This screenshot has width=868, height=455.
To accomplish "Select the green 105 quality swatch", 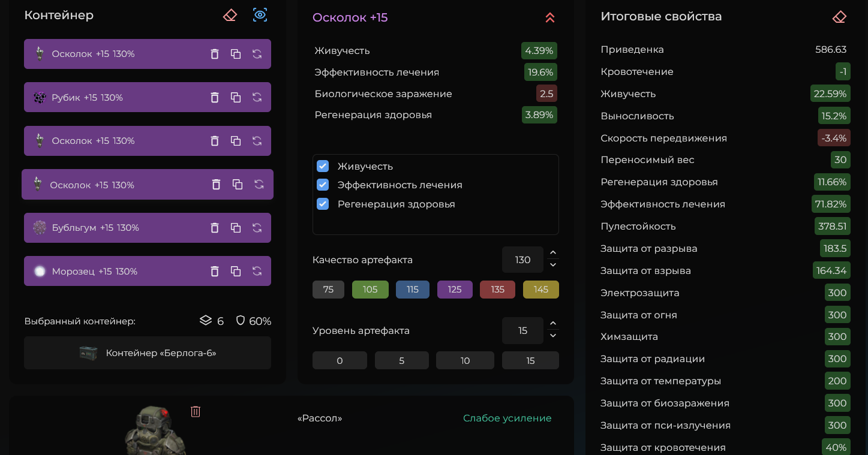I will tap(370, 290).
